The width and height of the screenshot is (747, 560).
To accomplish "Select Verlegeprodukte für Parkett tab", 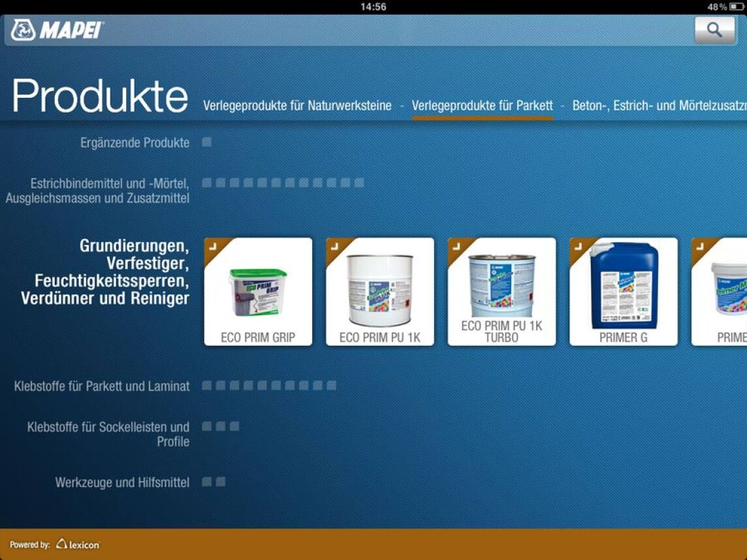I will (482, 105).
